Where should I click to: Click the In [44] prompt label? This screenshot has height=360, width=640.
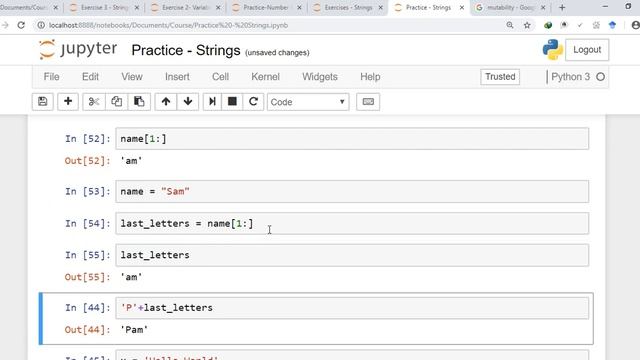pyautogui.click(x=88, y=308)
